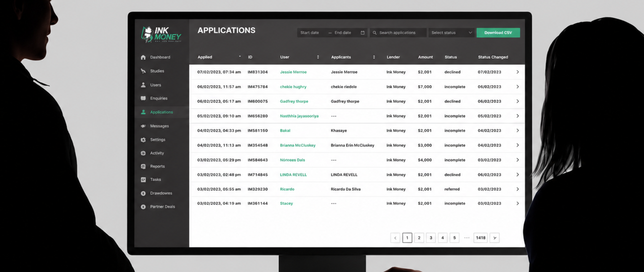Go to page 5
The image size is (644, 272).
point(454,238)
